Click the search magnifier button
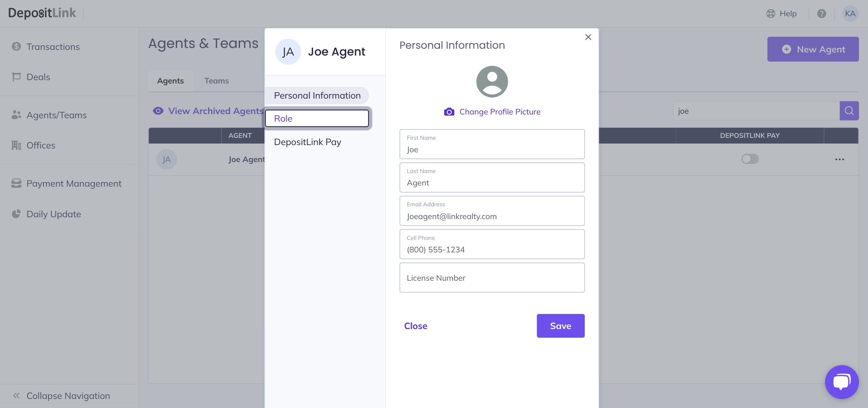 coord(849,111)
